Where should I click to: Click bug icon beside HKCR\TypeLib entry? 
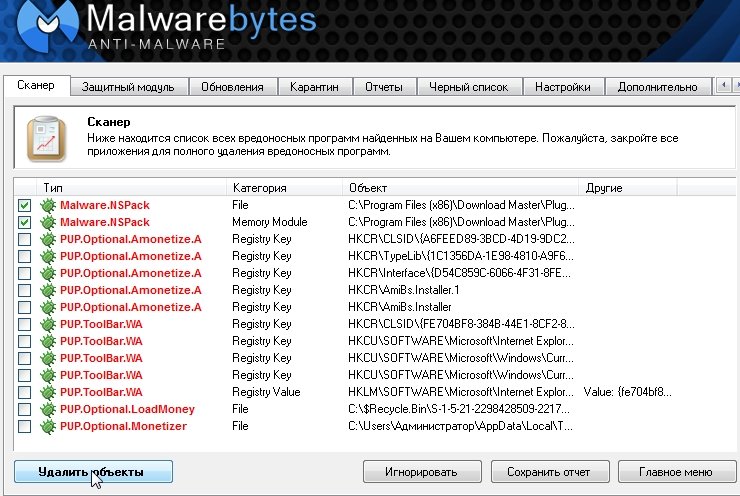click(48, 256)
